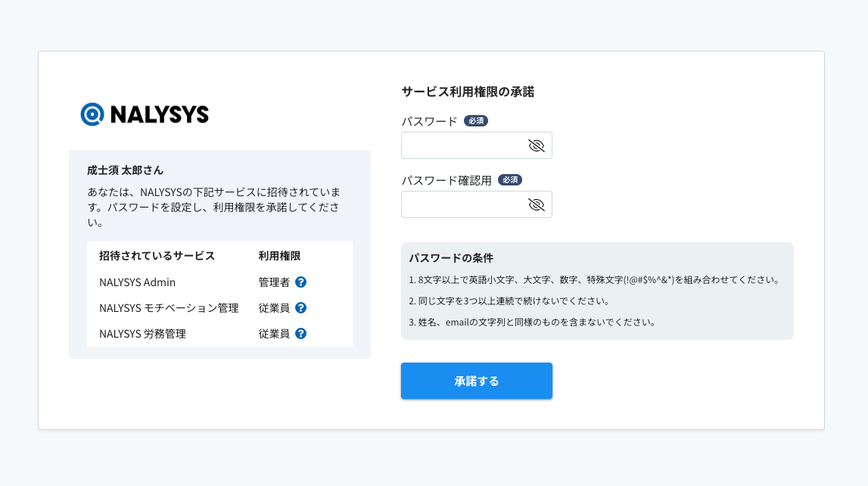Screen dimensions: 868x486
Task: Click the 必須 badge beside パスワード確認用 label
Action: coord(510,180)
